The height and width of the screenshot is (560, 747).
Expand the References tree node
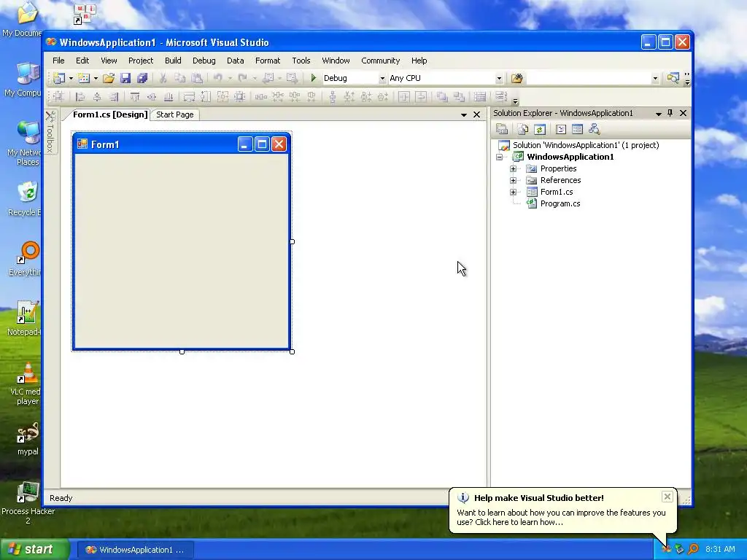click(513, 181)
